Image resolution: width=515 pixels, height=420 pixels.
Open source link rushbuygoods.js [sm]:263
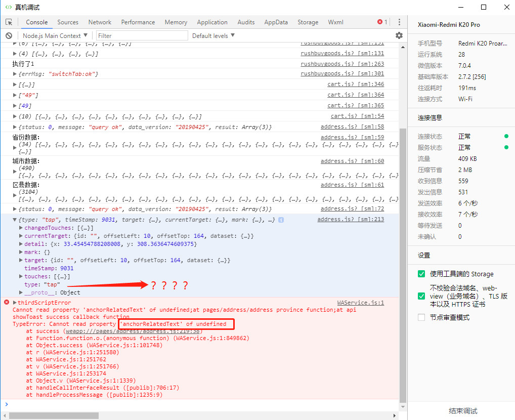(342, 64)
